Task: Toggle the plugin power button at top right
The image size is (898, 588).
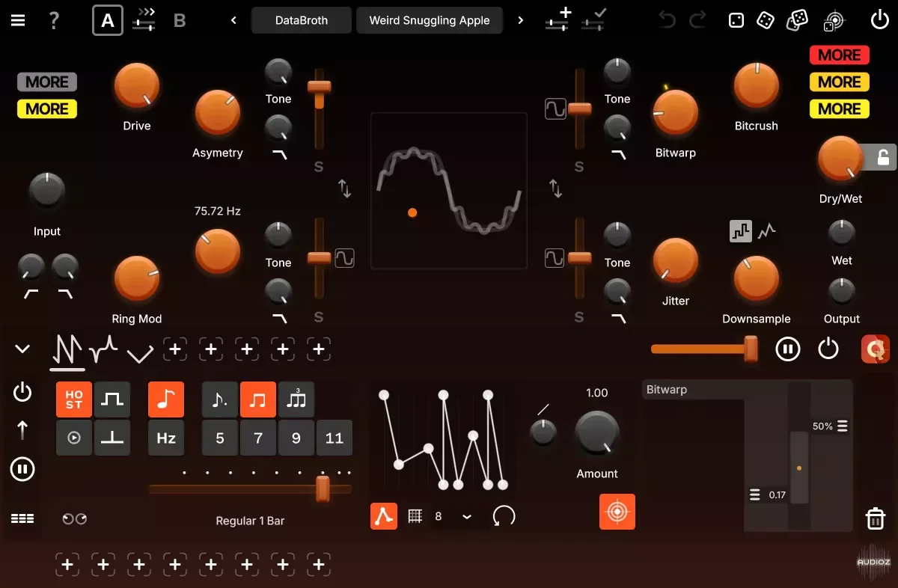Action: coord(880,20)
